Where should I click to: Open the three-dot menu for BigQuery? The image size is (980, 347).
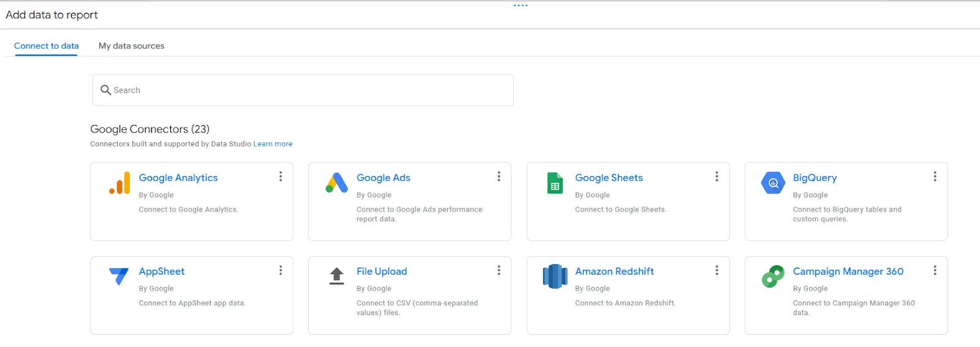coord(935,177)
